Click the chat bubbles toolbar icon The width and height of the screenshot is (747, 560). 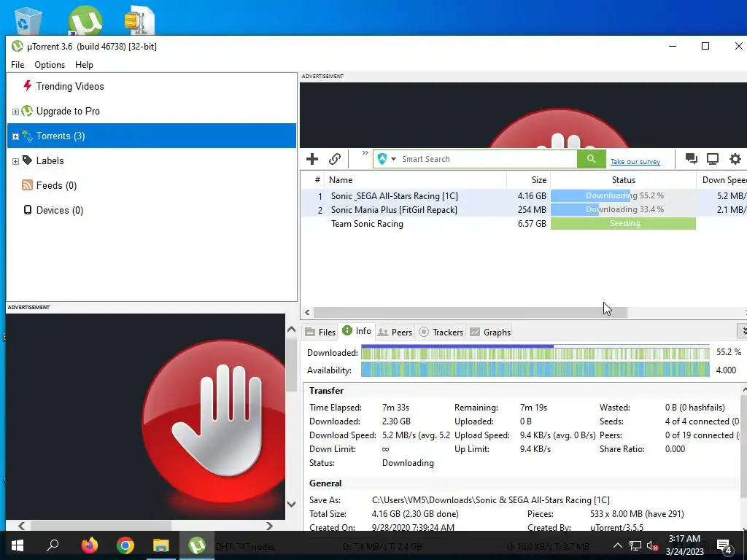pyautogui.click(x=691, y=158)
